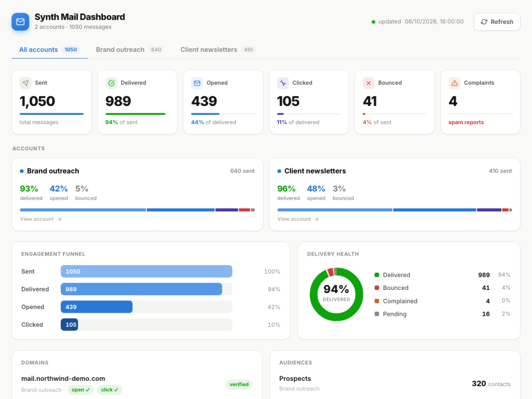
Task: Click the 5% bounced stat
Action: [x=86, y=192]
